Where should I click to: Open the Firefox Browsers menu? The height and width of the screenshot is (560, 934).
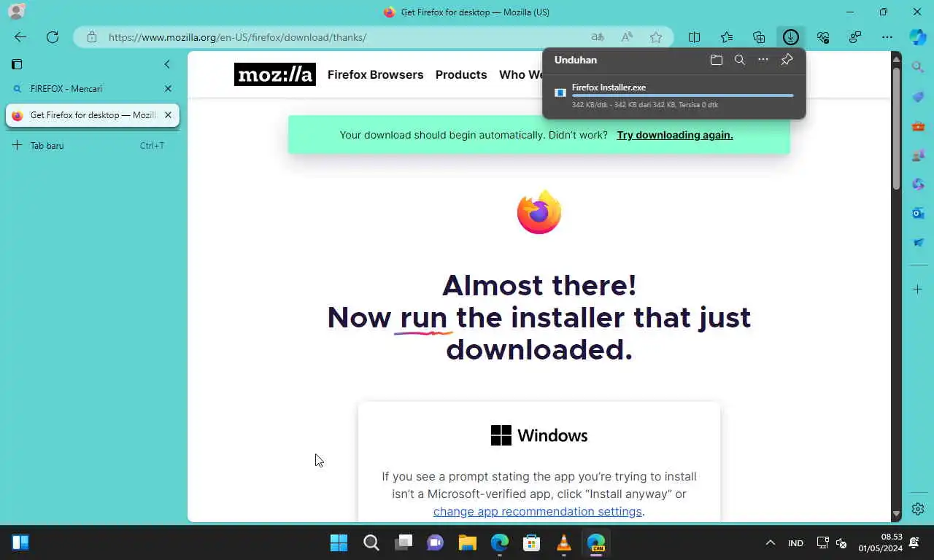tap(375, 74)
